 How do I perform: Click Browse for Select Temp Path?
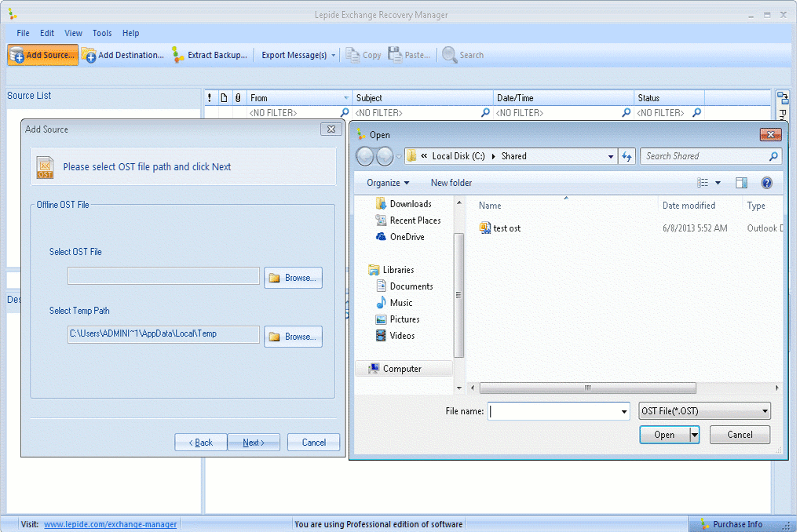294,337
